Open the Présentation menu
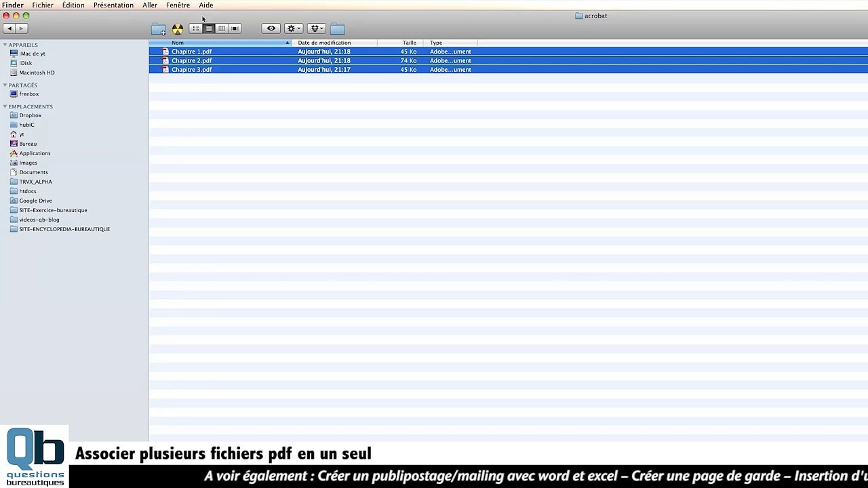868x488 pixels. [x=113, y=5]
